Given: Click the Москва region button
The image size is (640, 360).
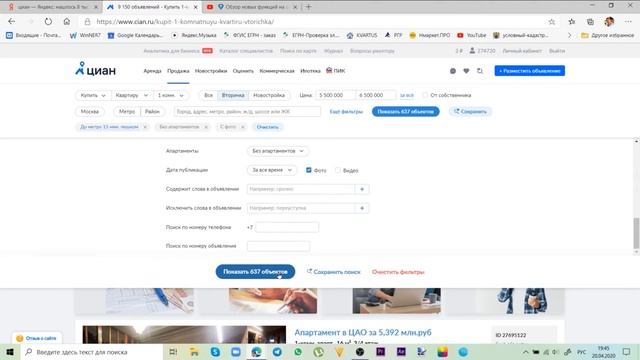Looking at the screenshot, I should coord(89,111).
